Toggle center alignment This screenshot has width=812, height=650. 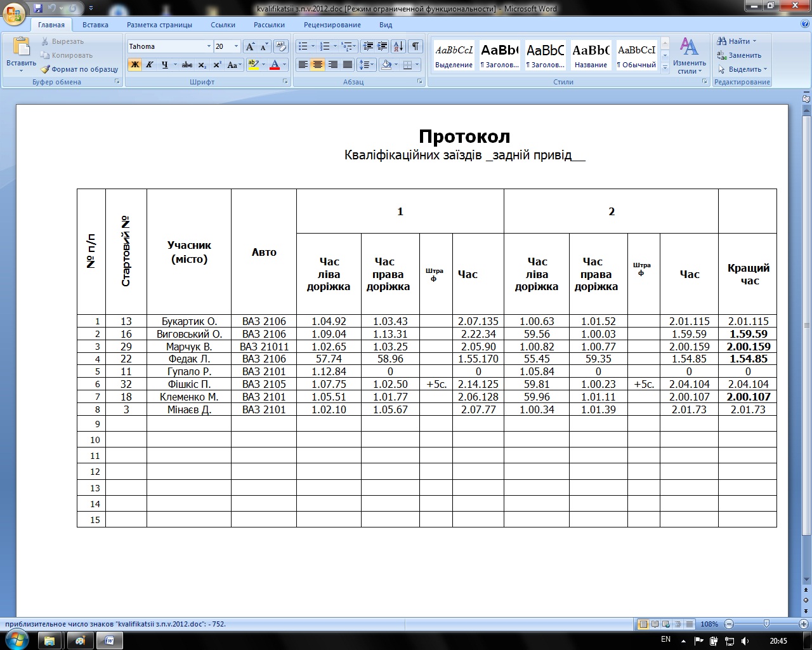point(318,65)
